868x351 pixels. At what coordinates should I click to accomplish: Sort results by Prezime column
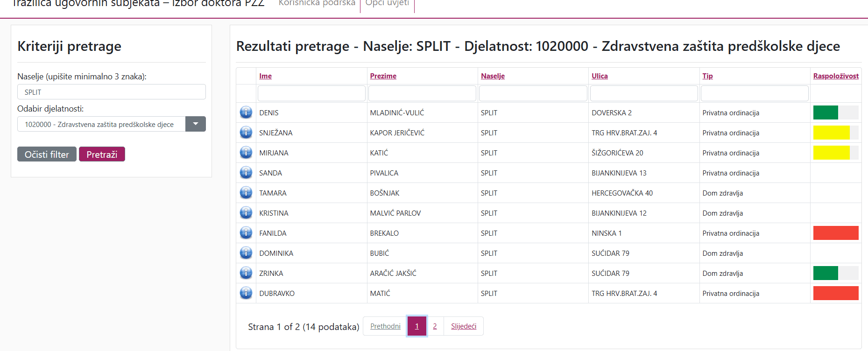[x=383, y=76]
